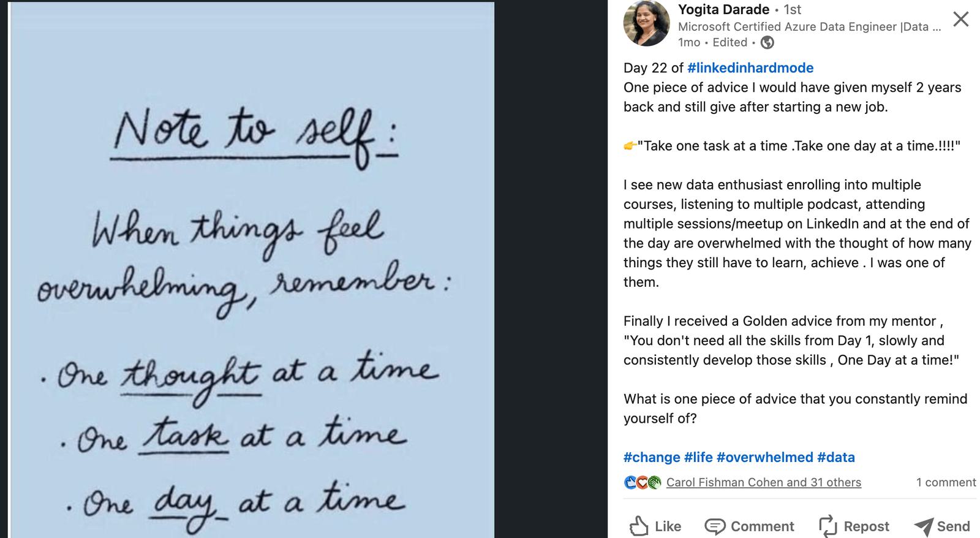Close the post with the X icon
This screenshot has height=538, width=980.
tap(961, 19)
